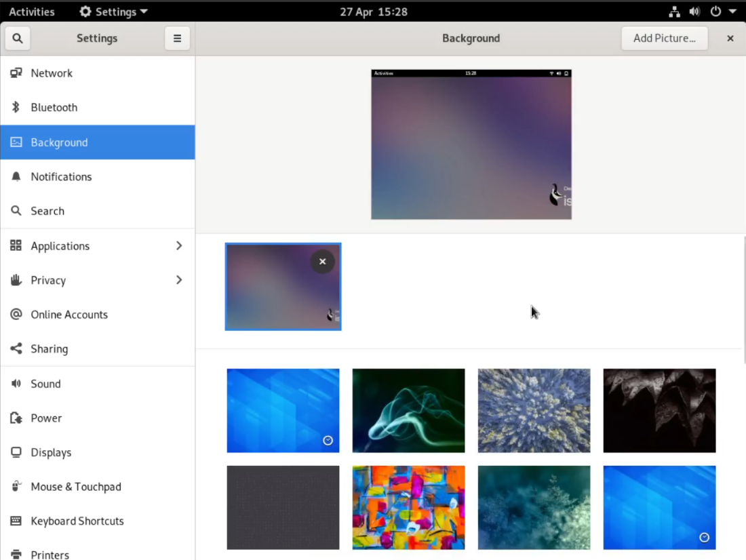Click the Sound speaker icon in sidebar
Image resolution: width=746 pixels, height=560 pixels.
coord(16,384)
